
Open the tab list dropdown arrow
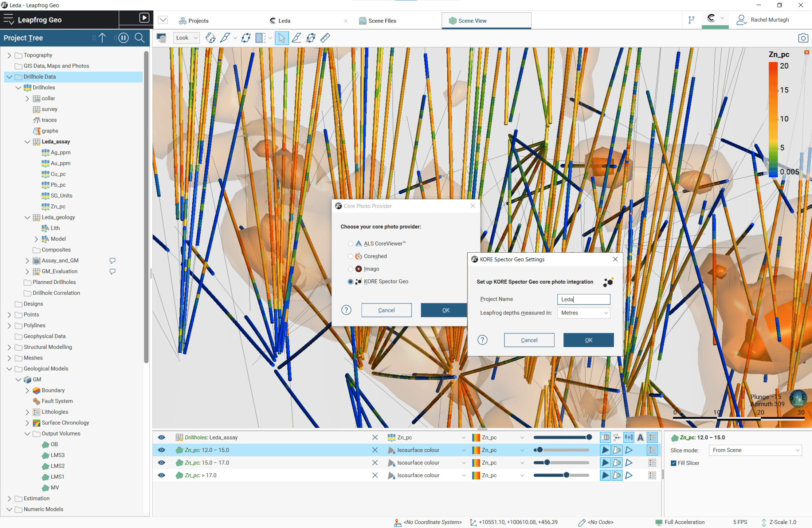coord(163,20)
